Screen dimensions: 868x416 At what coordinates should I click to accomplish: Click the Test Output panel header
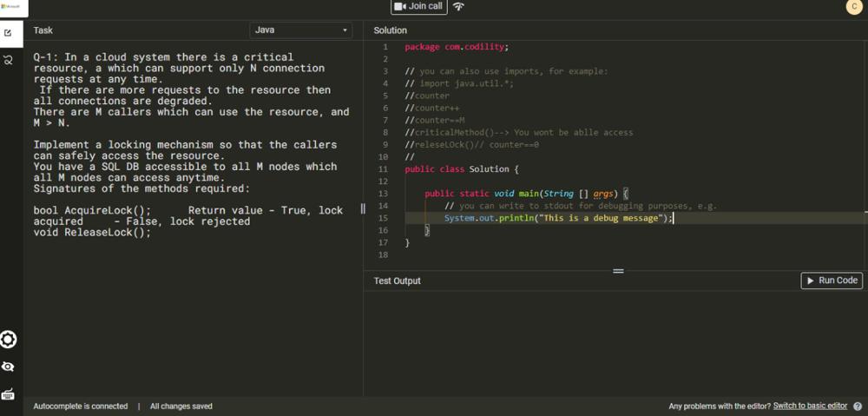(397, 281)
